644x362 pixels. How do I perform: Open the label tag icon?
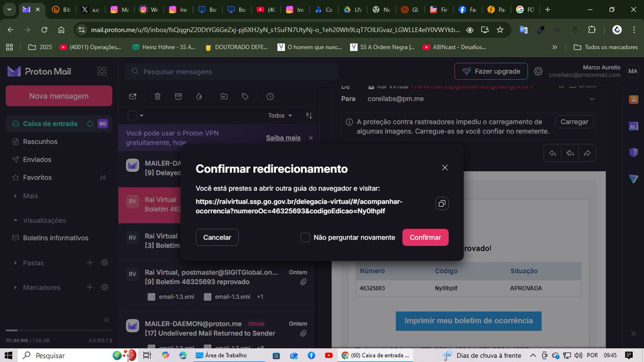click(245, 97)
